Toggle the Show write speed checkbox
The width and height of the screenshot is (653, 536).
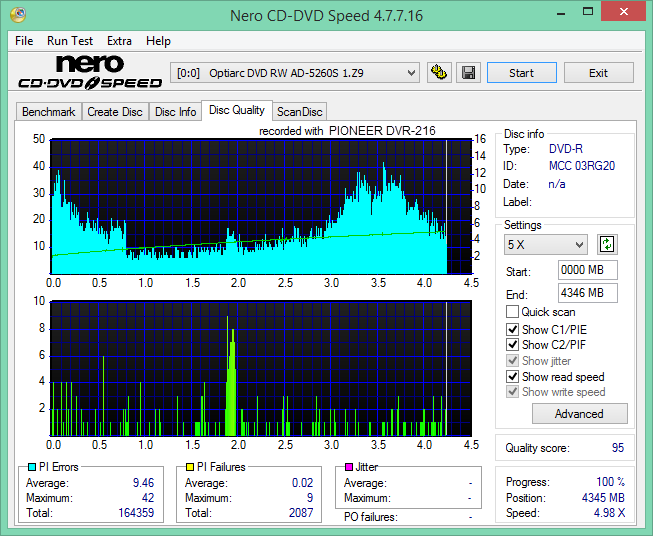click(512, 392)
